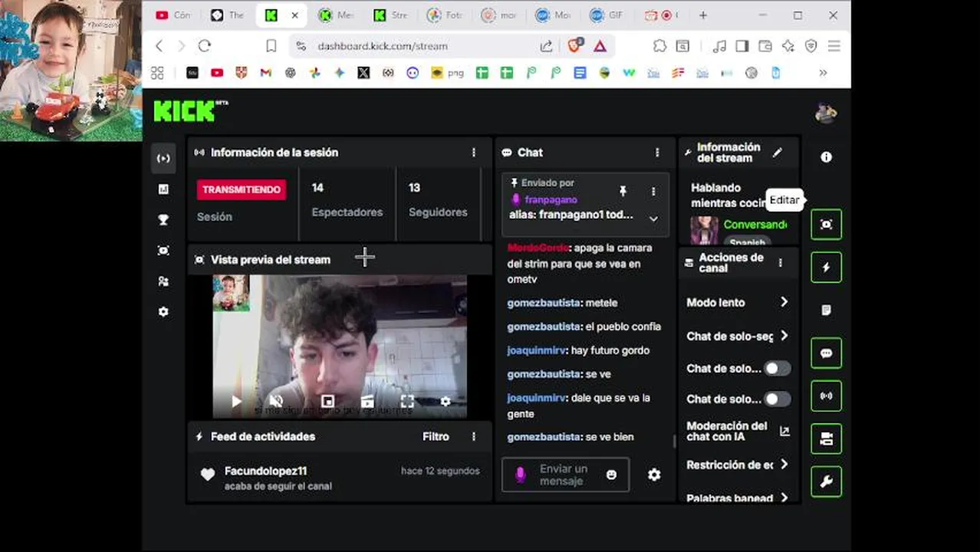Toggle the stream preview widget icon in right rail
Image resolution: width=980 pixels, height=552 pixels.
826,225
